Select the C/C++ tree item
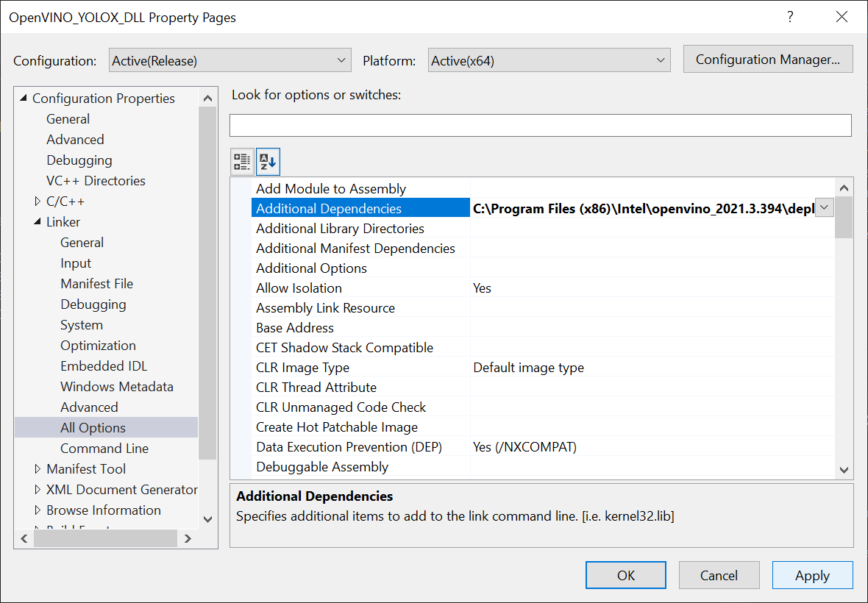The width and height of the screenshot is (868, 603). 65,201
